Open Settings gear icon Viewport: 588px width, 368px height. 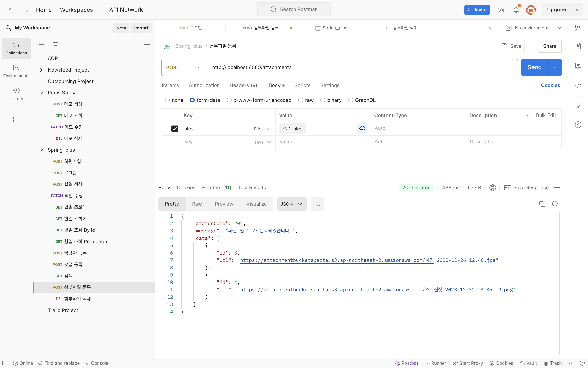pyautogui.click(x=501, y=10)
